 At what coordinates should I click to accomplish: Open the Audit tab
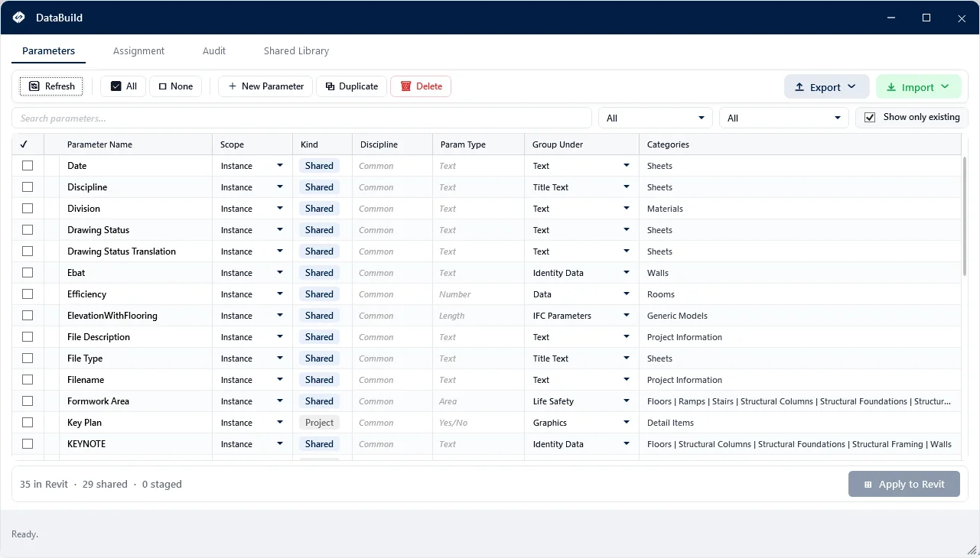[x=214, y=51]
